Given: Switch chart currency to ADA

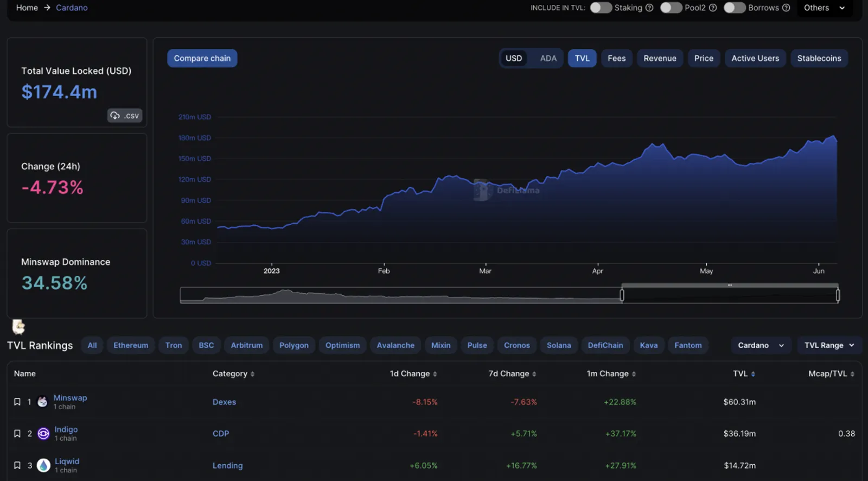Looking at the screenshot, I should point(548,58).
